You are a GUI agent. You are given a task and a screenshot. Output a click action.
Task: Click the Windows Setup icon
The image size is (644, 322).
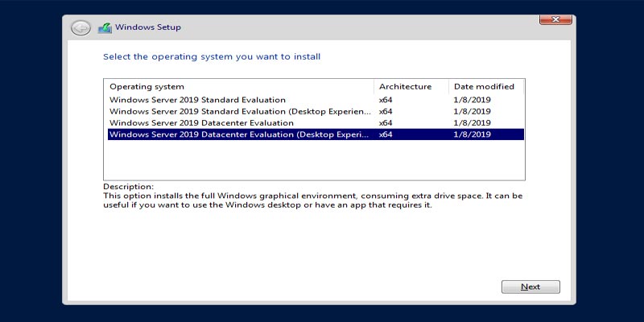click(x=105, y=28)
